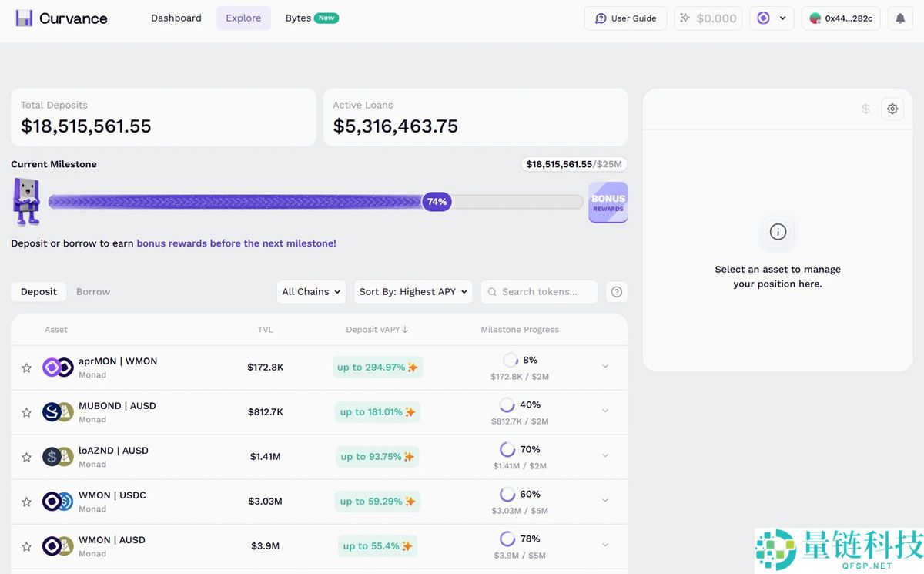Click the dollar sign icon in side panel
This screenshot has height=574, width=924.
[x=865, y=109]
